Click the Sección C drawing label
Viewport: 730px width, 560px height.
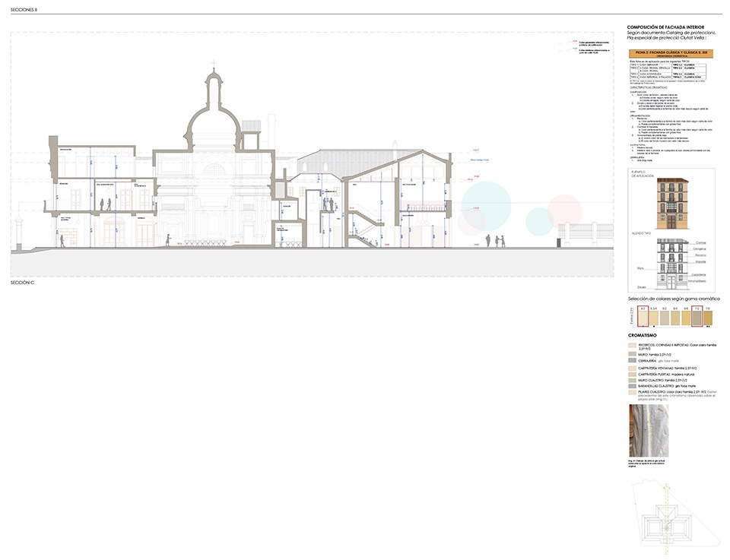tap(24, 282)
